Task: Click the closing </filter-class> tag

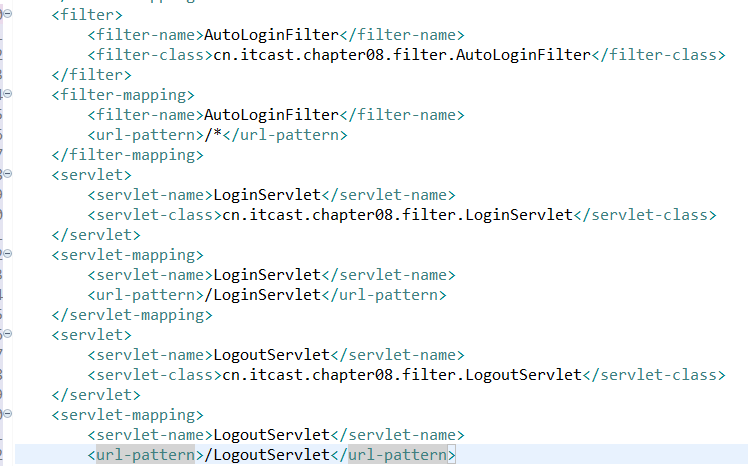Action: [x=658, y=55]
